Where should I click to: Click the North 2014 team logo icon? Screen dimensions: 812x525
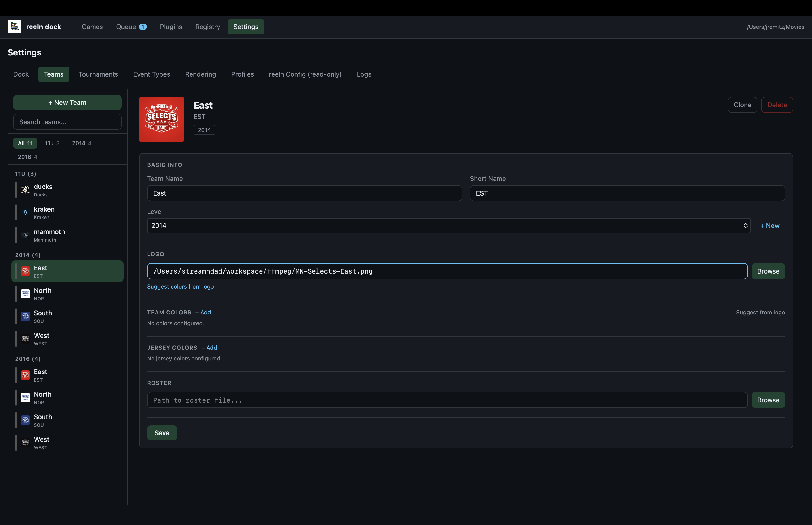point(25,294)
